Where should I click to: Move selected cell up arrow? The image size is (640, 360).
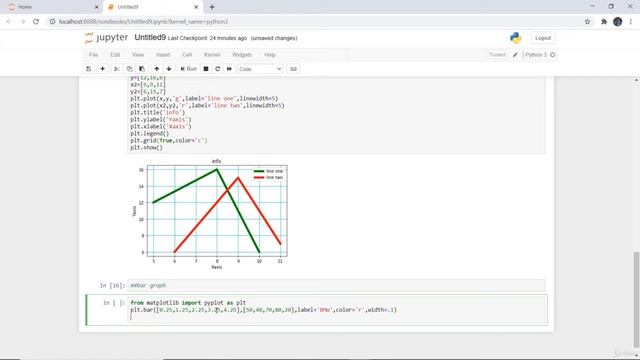click(x=156, y=69)
